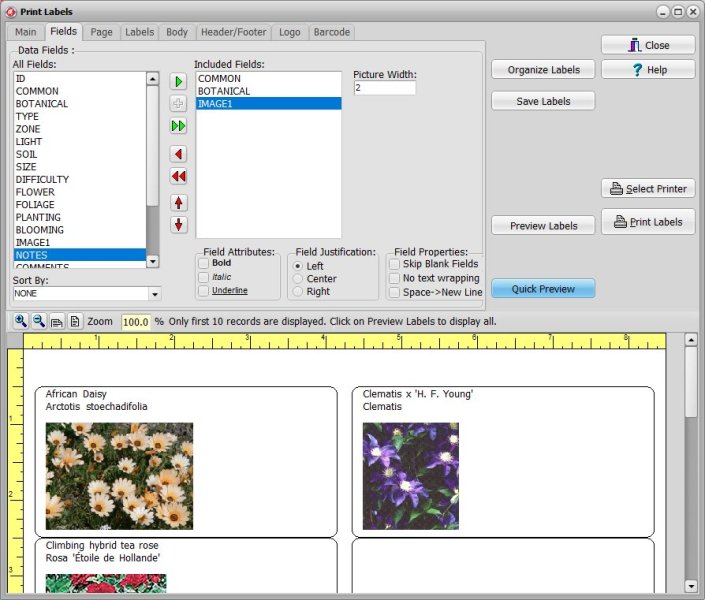This screenshot has height=600, width=705.
Task: Click the green add-field arrow
Action: pyautogui.click(x=178, y=82)
